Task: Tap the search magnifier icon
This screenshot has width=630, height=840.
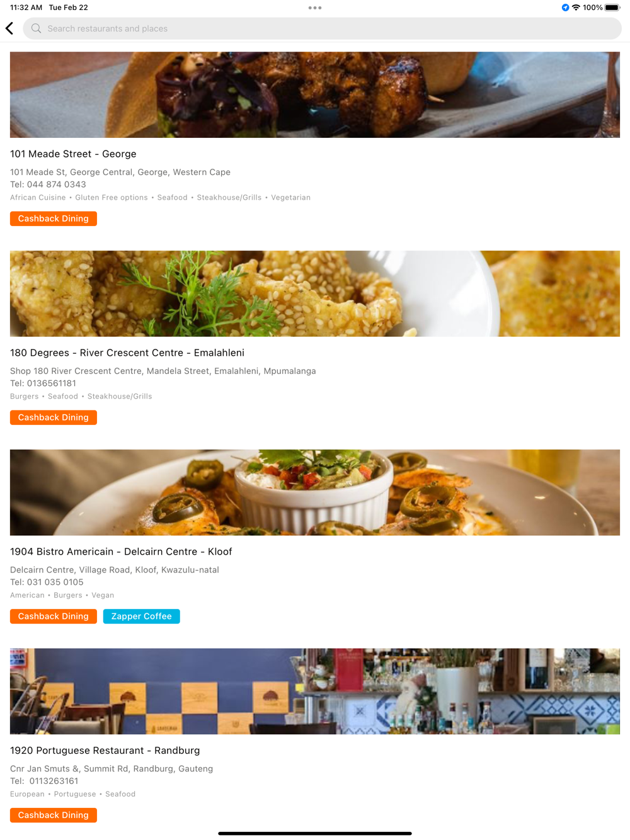Action: tap(37, 28)
